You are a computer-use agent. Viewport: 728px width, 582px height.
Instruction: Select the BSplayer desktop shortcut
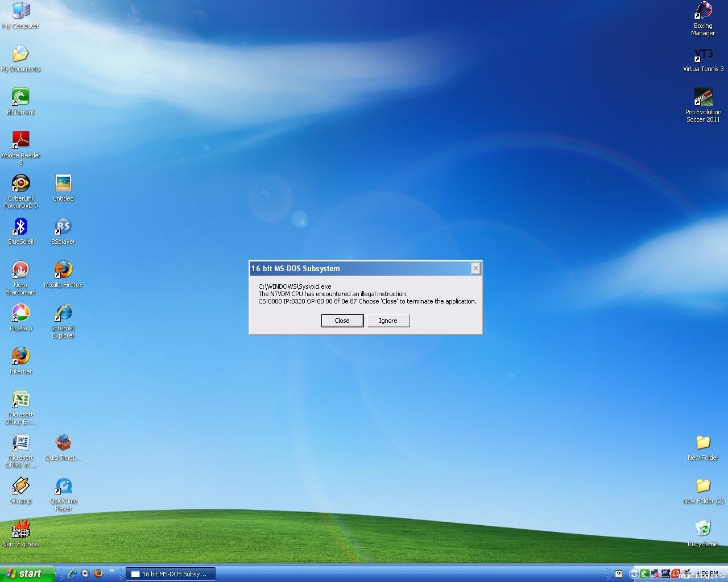tap(63, 231)
